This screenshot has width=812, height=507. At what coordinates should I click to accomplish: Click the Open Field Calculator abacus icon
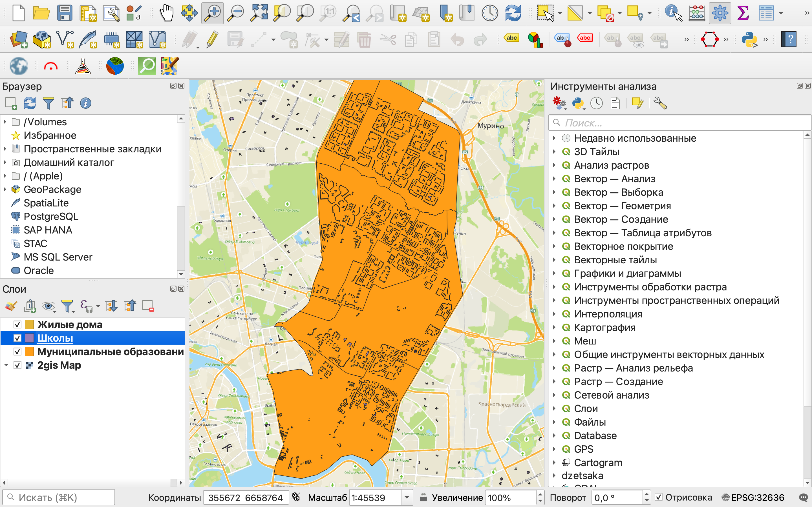click(697, 13)
